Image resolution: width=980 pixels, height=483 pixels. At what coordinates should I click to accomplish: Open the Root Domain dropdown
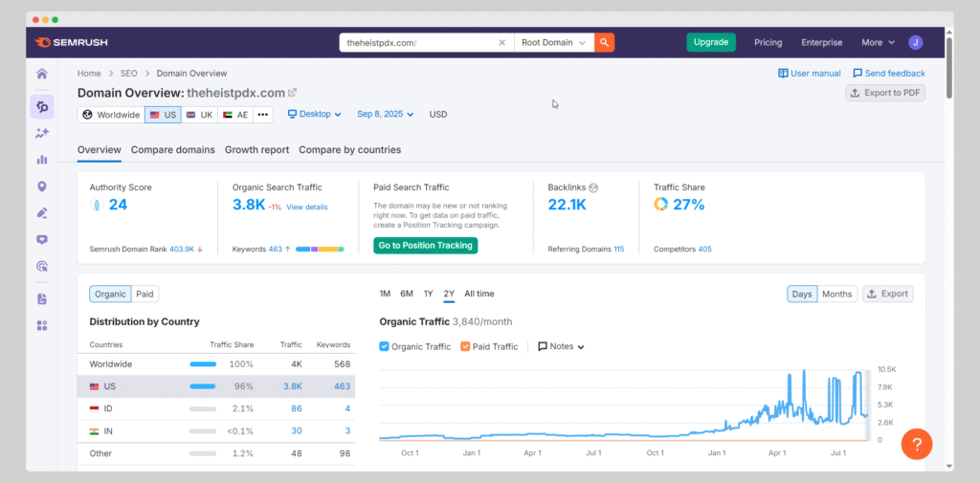tap(555, 42)
